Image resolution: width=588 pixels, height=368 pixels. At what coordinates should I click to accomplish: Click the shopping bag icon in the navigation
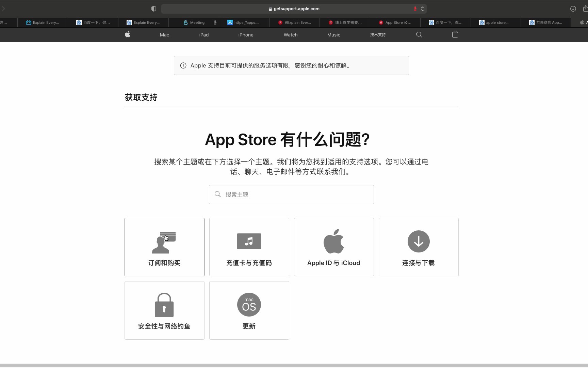tap(455, 34)
